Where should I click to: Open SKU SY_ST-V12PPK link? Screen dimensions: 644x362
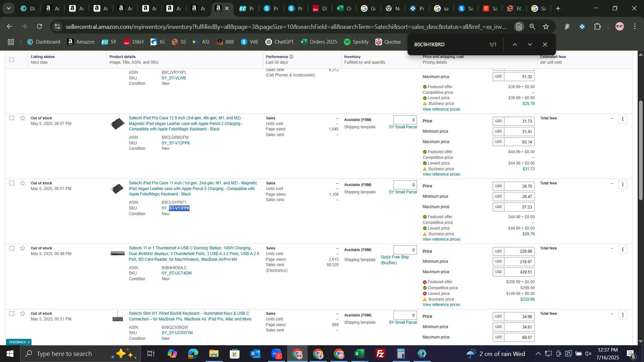click(x=176, y=143)
